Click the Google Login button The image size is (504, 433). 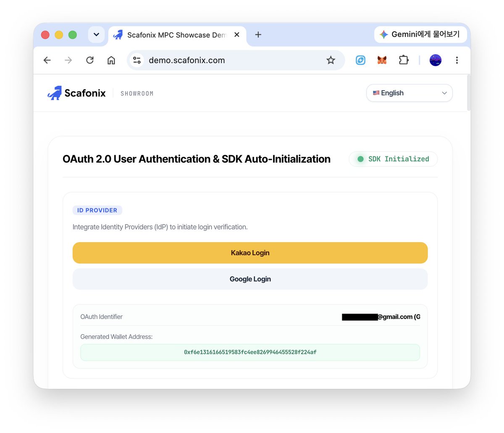[250, 279]
